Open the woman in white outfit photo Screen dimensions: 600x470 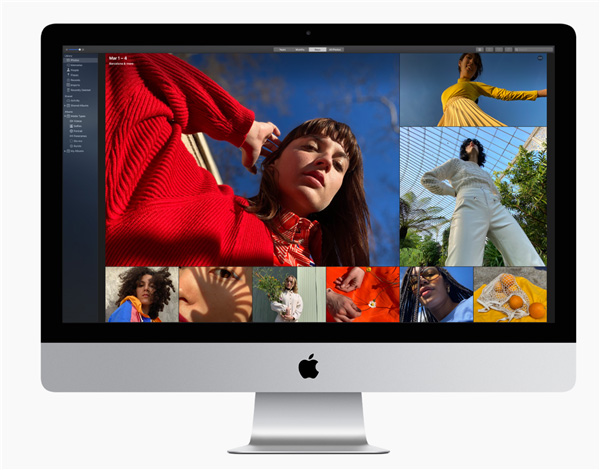click(x=473, y=196)
